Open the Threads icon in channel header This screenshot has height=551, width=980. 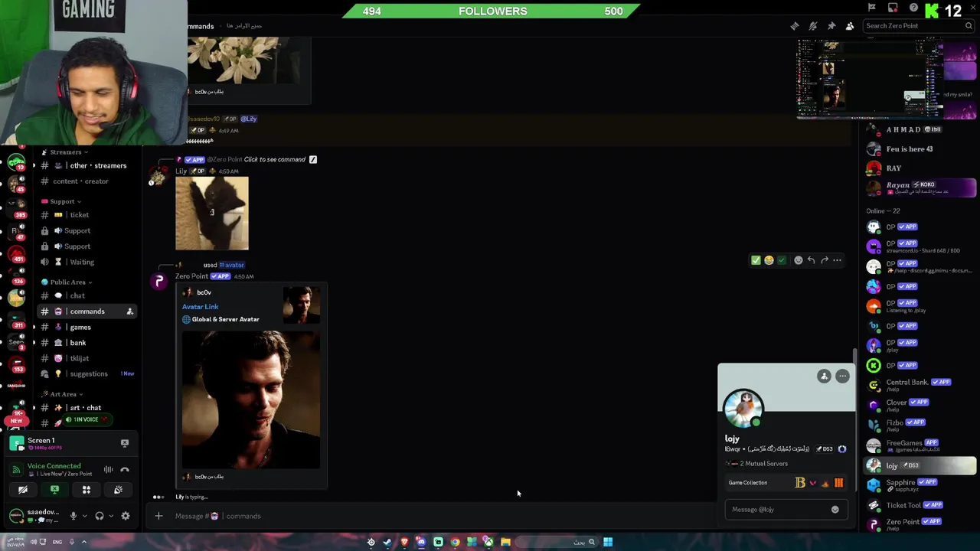795,26
